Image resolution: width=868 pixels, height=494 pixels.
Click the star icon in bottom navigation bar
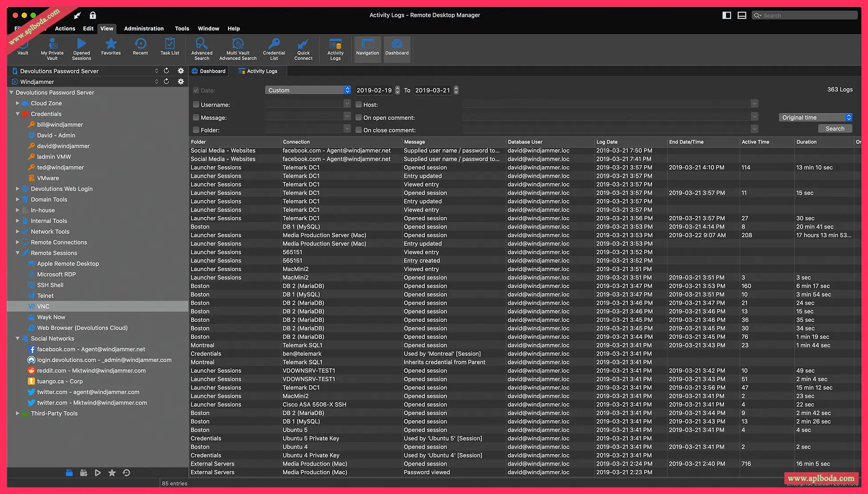pos(112,473)
